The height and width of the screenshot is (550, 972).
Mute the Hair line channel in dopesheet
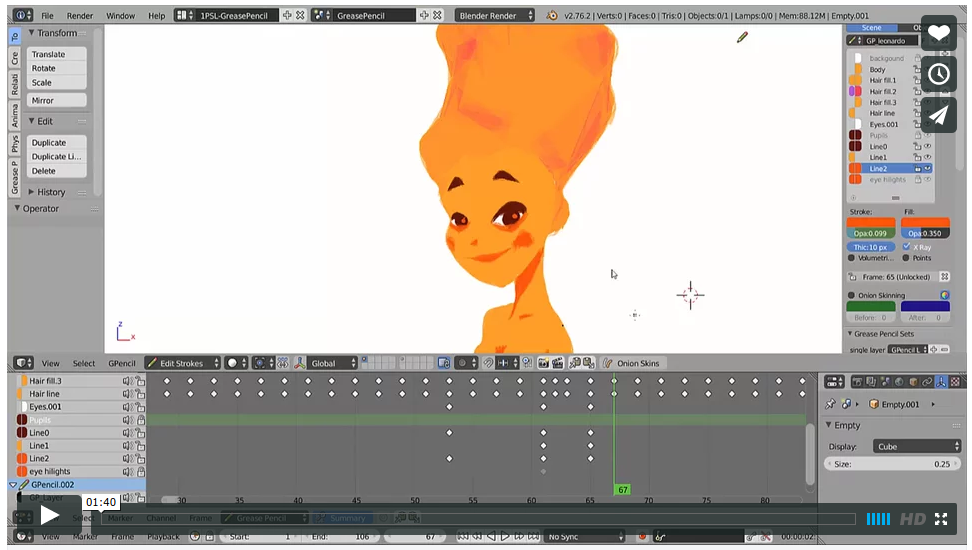pyautogui.click(x=128, y=394)
